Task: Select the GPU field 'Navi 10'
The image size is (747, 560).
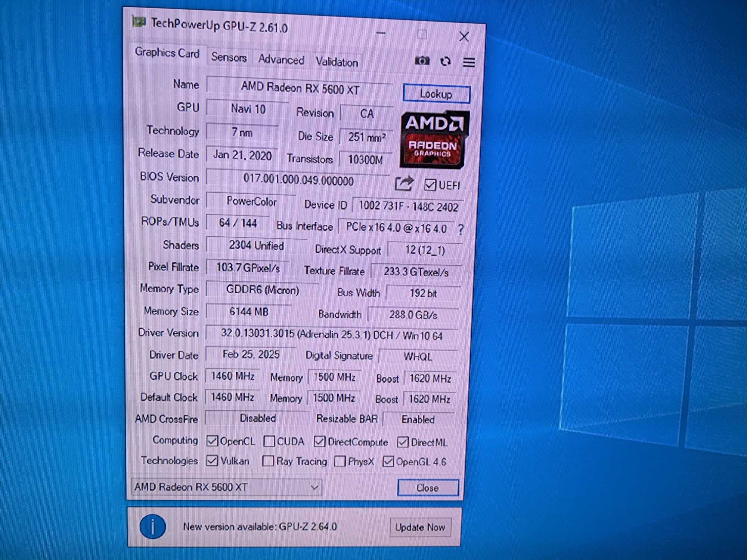Action: click(248, 109)
